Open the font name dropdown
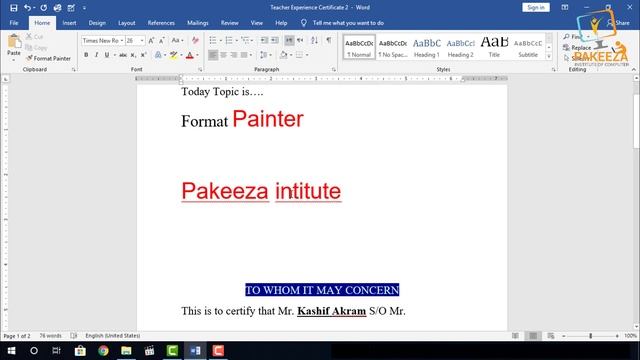 122,40
